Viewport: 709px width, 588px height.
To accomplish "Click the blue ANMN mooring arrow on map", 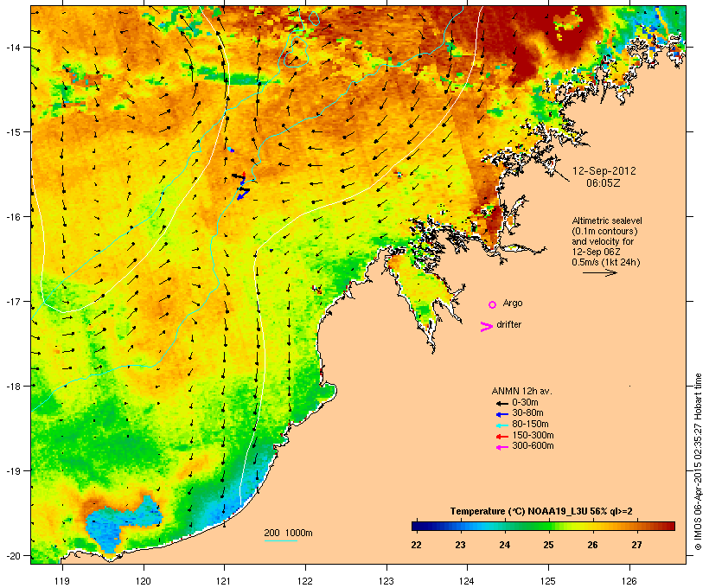I will (x=243, y=195).
